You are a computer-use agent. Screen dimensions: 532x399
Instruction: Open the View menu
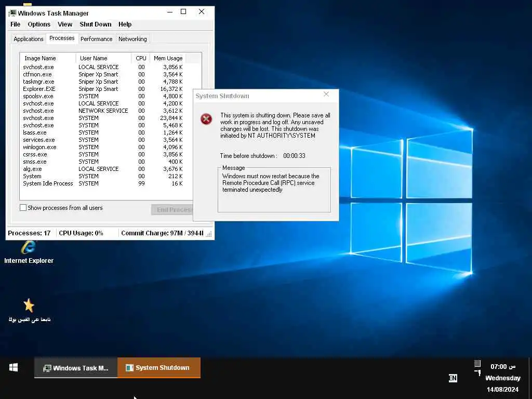point(65,24)
